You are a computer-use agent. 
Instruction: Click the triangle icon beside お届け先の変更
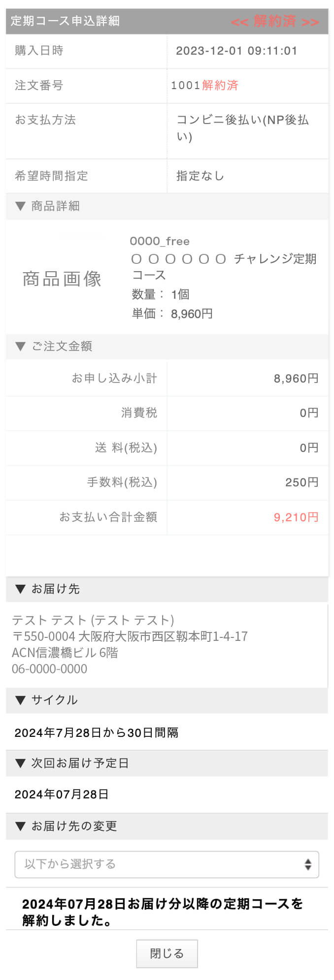20,826
